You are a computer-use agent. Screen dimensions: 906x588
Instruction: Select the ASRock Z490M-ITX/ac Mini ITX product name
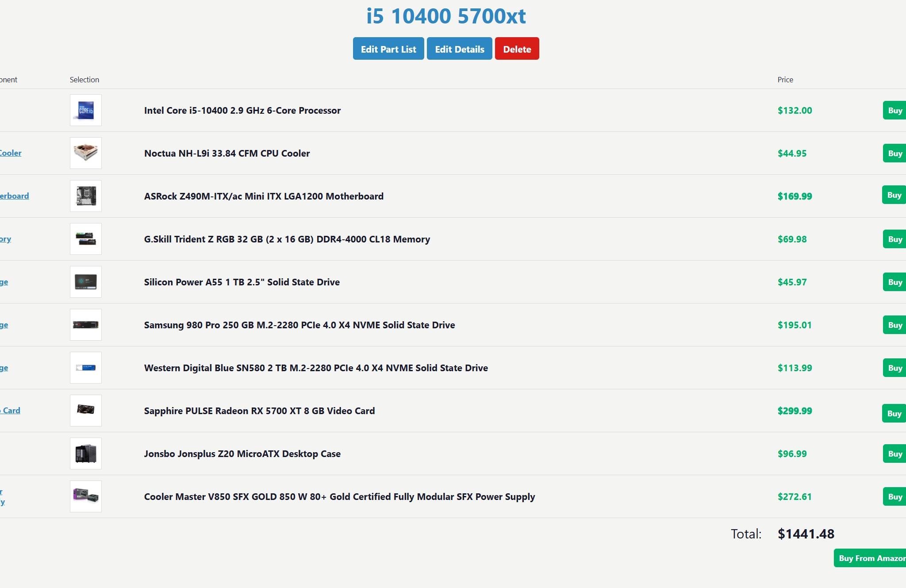tap(264, 196)
